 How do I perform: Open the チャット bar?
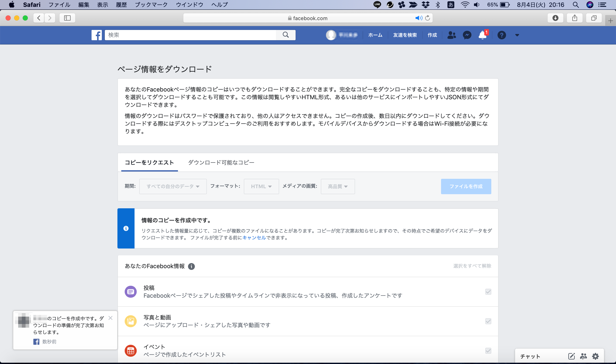click(530, 356)
